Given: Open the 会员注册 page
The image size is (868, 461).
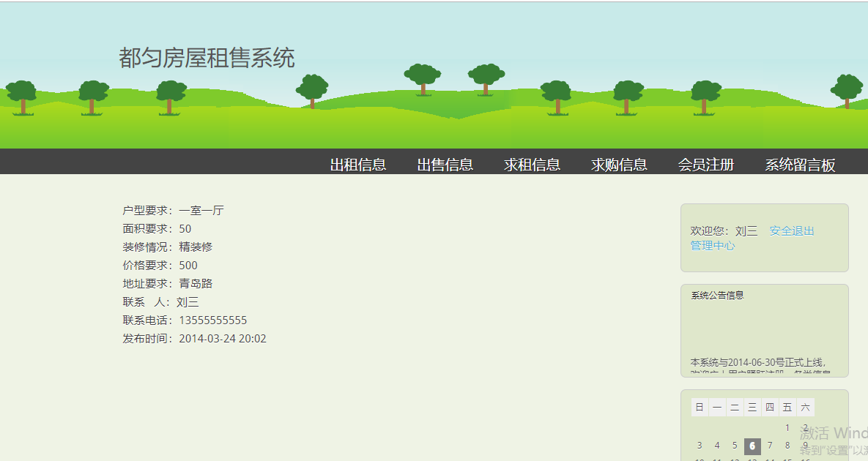Looking at the screenshot, I should coord(706,165).
